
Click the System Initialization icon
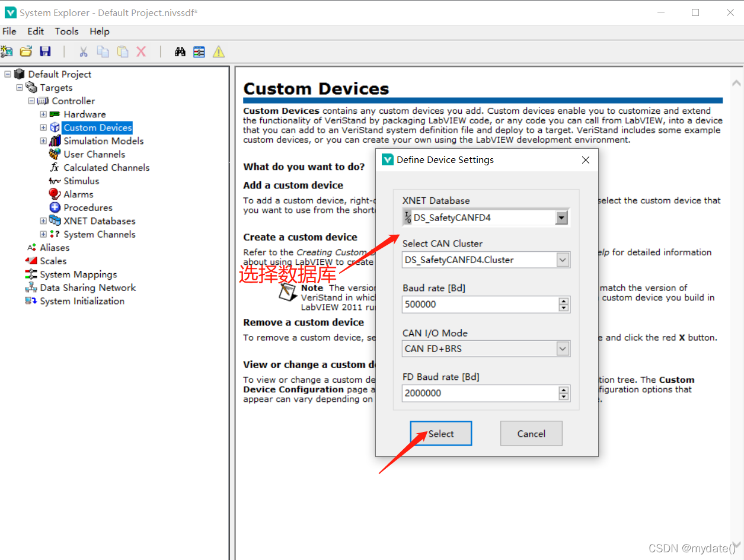click(31, 301)
